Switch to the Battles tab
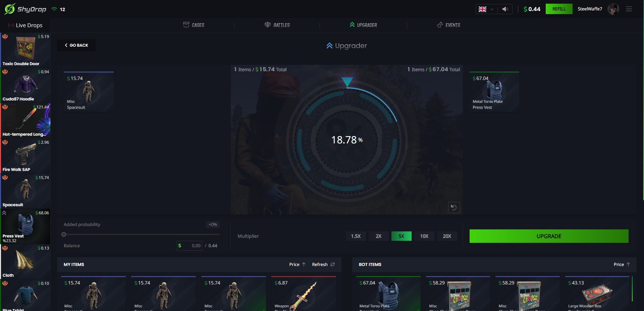Viewport: 644px width, 311px height. tap(277, 25)
